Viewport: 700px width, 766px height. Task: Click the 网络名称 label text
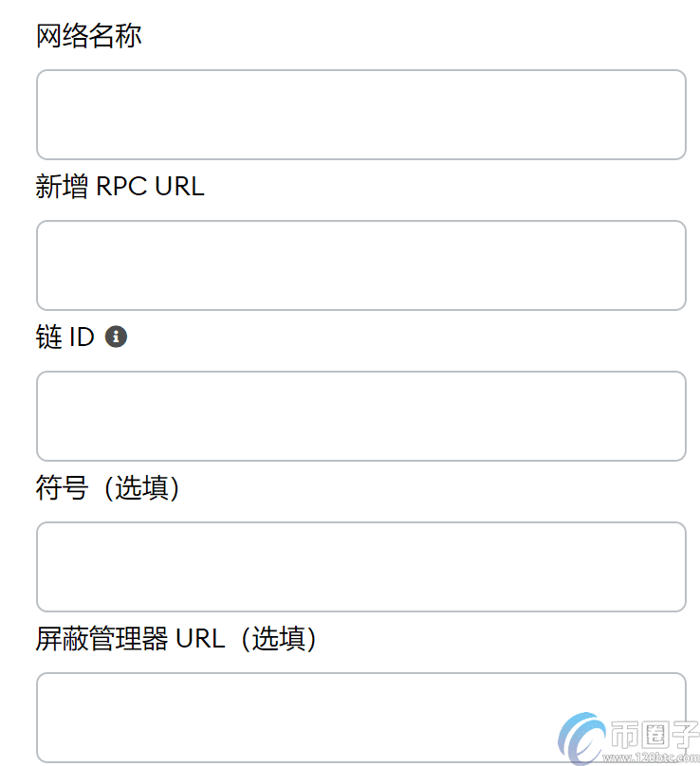point(89,37)
